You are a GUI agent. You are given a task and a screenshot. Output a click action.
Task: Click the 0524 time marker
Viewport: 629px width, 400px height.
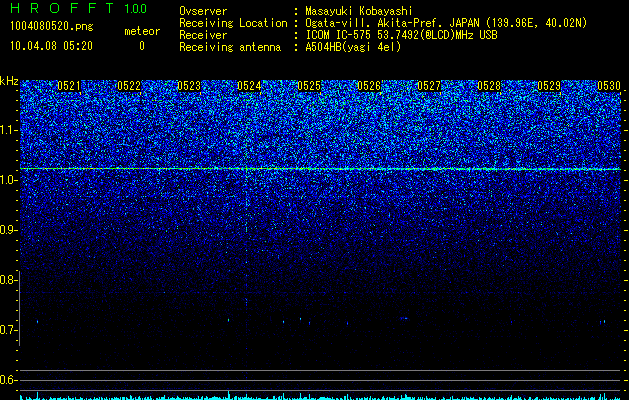[x=249, y=86]
